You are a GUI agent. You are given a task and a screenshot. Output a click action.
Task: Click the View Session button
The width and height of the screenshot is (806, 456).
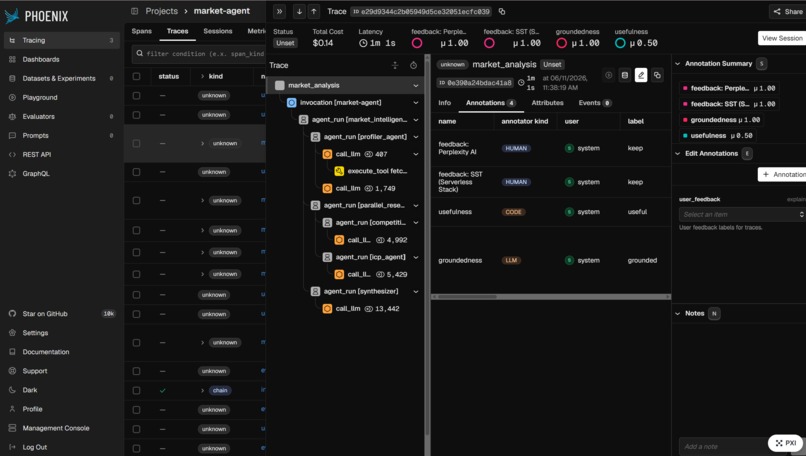782,38
